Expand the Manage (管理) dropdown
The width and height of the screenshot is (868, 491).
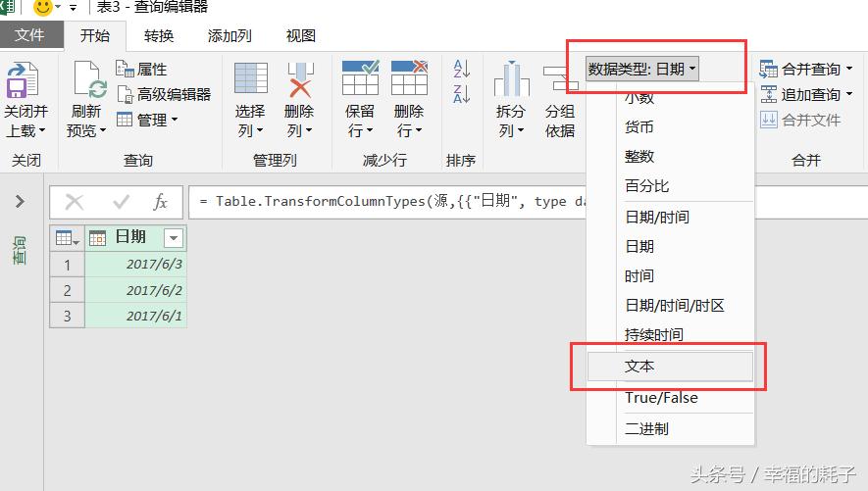pyautogui.click(x=147, y=120)
